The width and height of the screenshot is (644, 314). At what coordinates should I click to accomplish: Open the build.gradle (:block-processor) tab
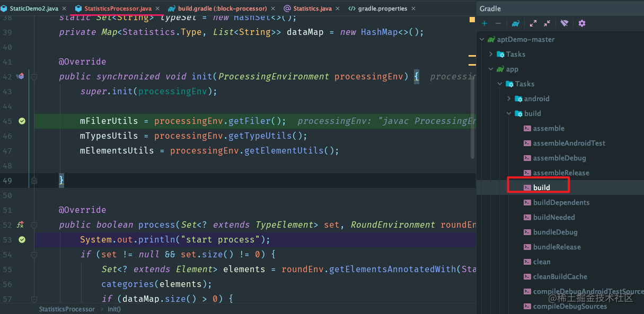[x=223, y=9]
